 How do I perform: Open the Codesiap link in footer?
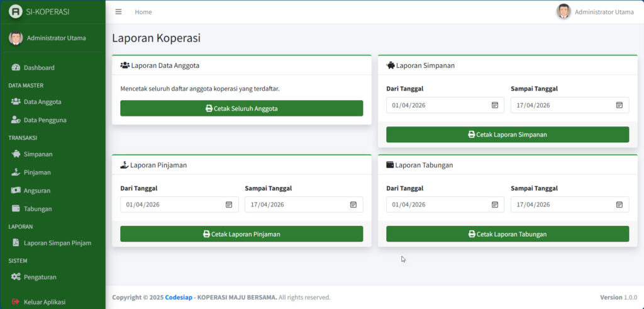coord(178,297)
